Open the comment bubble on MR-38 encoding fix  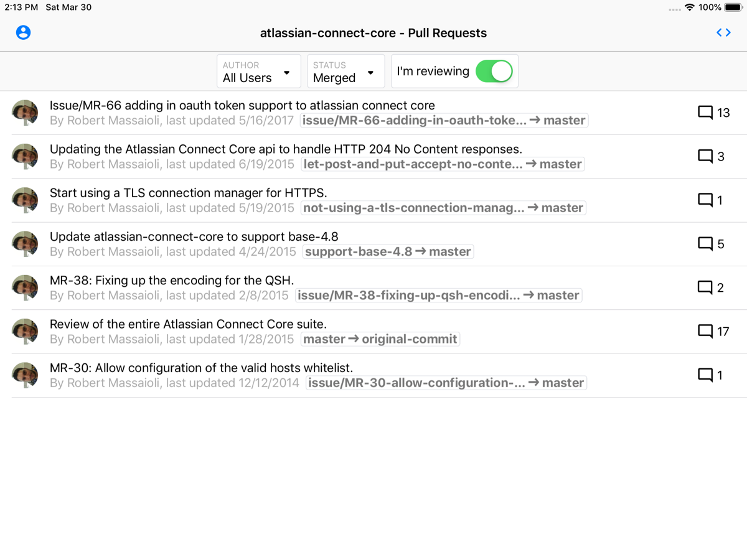[x=705, y=287]
